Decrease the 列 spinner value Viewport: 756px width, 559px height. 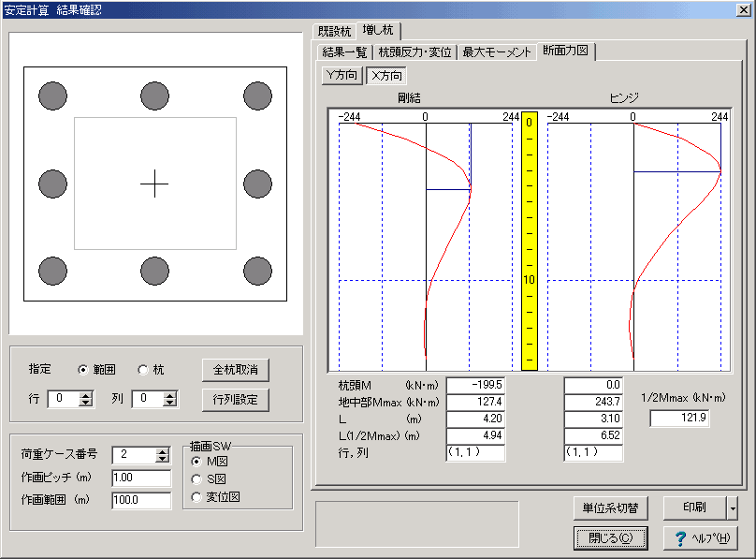(x=170, y=403)
